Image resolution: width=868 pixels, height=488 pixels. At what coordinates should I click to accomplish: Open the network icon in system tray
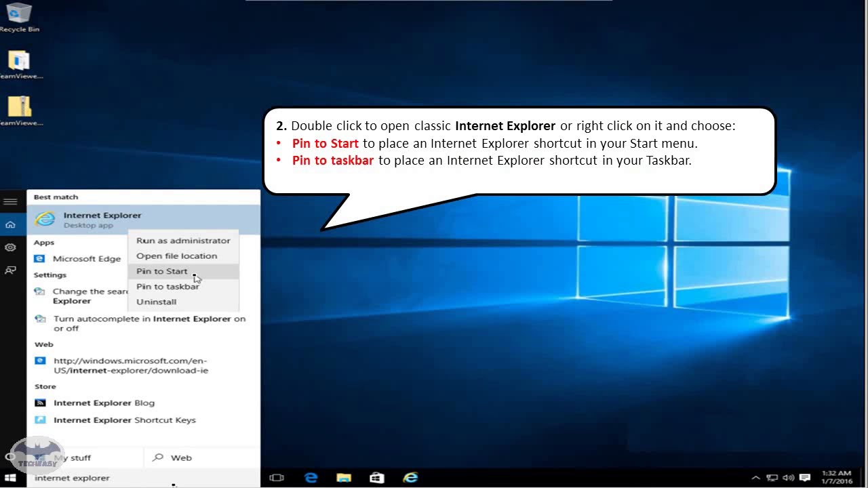(x=772, y=478)
